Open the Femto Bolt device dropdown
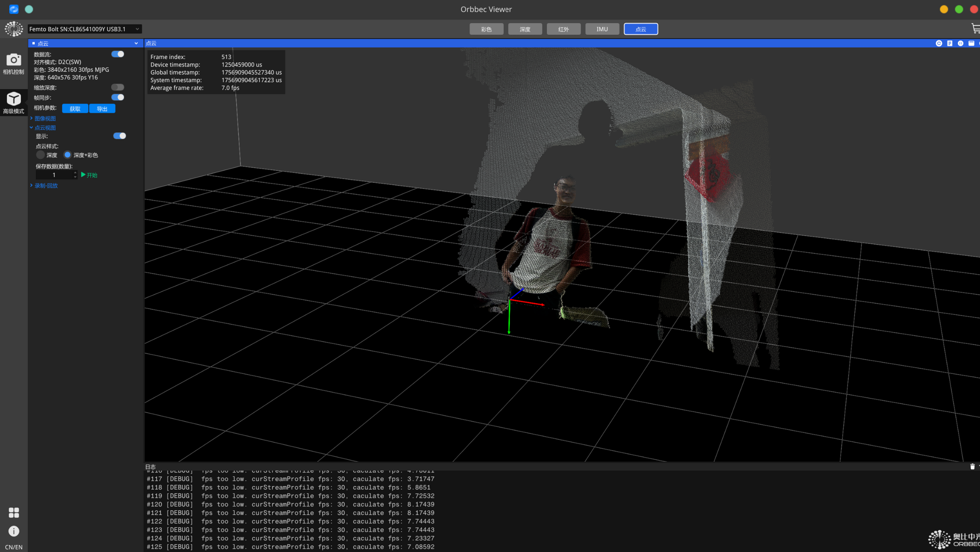 [x=85, y=29]
